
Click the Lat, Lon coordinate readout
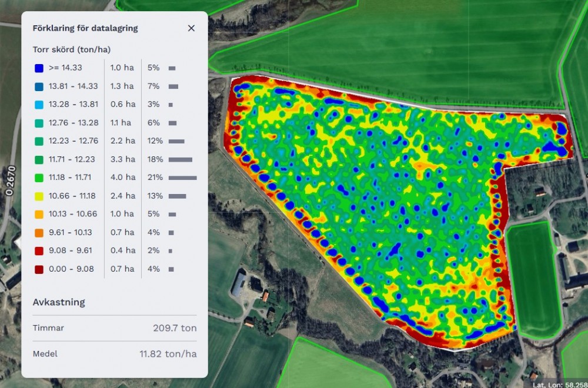tap(559, 384)
